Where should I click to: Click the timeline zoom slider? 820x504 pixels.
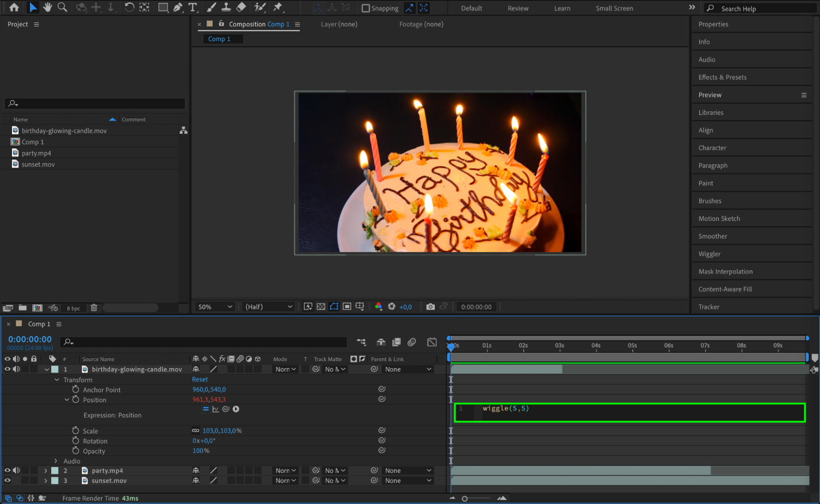(x=465, y=499)
